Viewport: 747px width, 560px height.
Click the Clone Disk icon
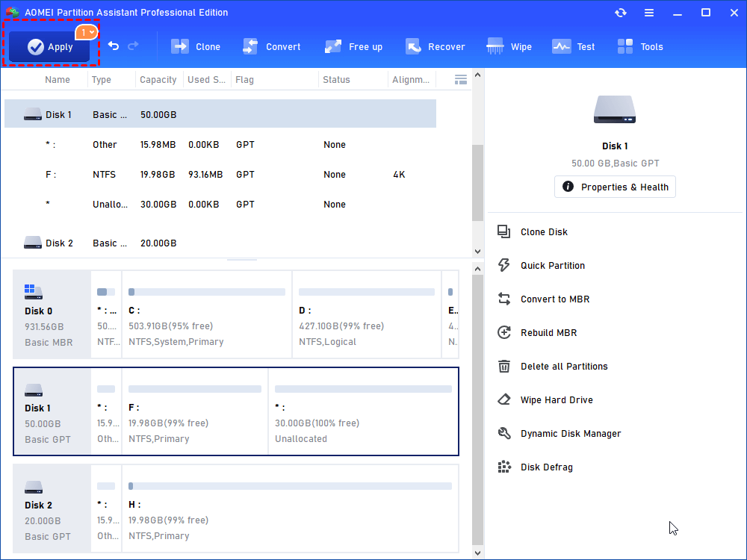click(504, 232)
